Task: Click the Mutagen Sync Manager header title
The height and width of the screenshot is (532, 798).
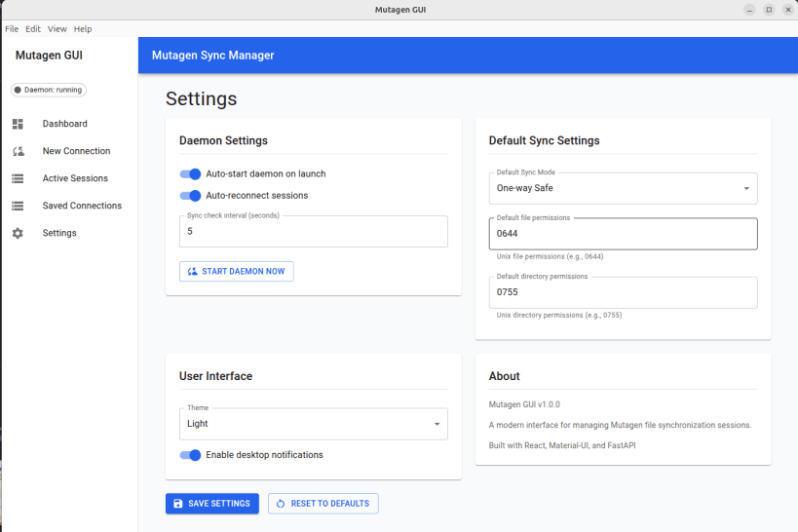Action: pos(212,56)
